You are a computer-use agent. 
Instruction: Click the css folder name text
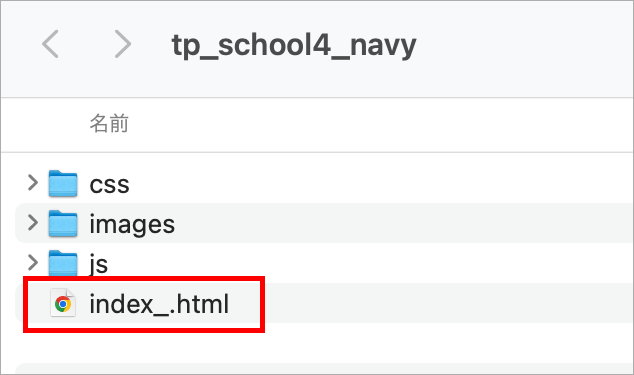click(x=109, y=185)
